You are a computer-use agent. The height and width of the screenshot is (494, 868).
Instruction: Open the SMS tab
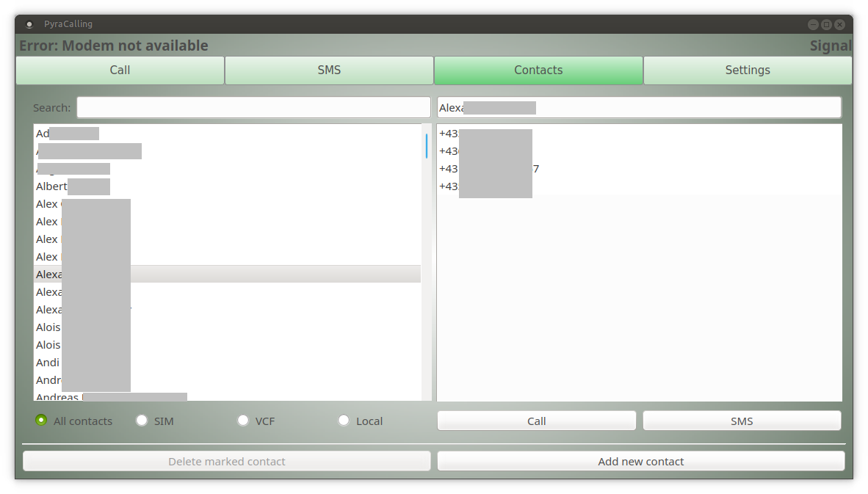pos(329,70)
